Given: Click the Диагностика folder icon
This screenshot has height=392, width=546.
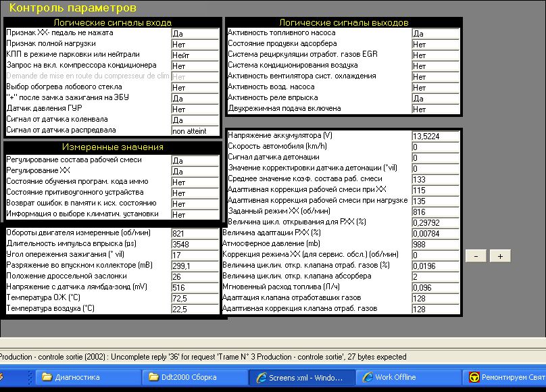Looking at the screenshot, I should [47, 377].
